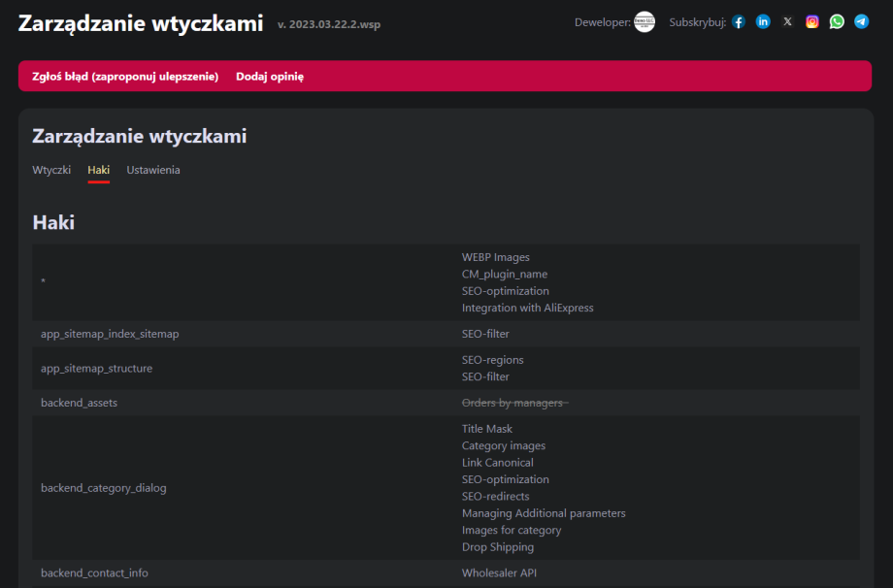
Task: Open the Telegram channel icon
Action: (x=861, y=22)
